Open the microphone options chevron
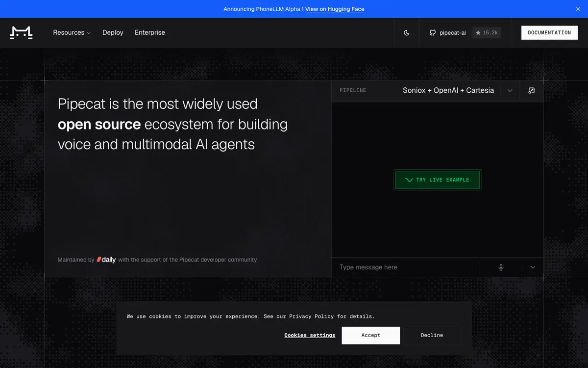Viewport: 588px width, 368px height. (x=533, y=267)
